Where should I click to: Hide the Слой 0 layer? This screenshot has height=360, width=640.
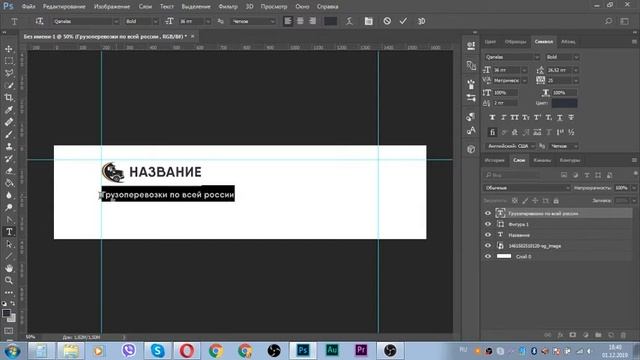[x=488, y=256]
